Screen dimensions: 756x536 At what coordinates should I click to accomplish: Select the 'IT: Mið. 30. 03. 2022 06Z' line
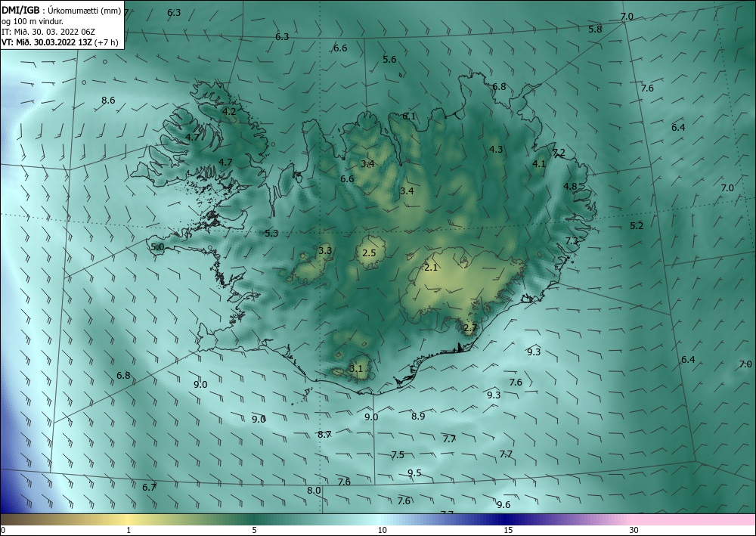point(48,32)
